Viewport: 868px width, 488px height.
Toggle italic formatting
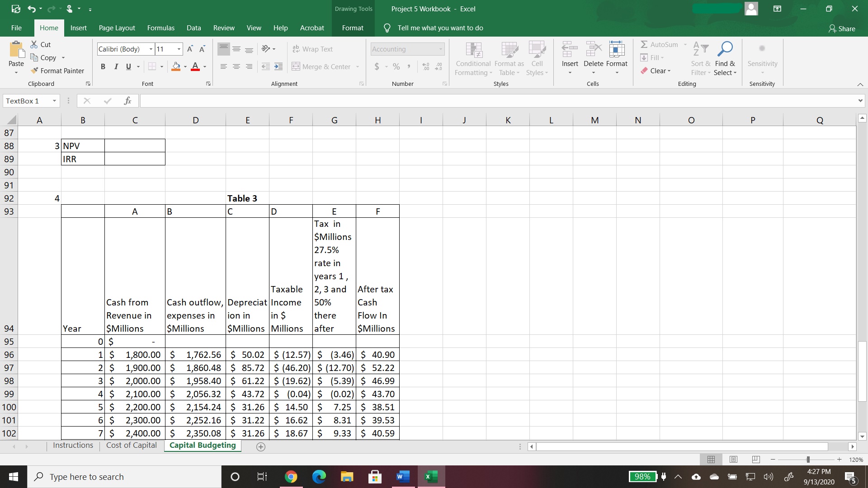coord(116,66)
